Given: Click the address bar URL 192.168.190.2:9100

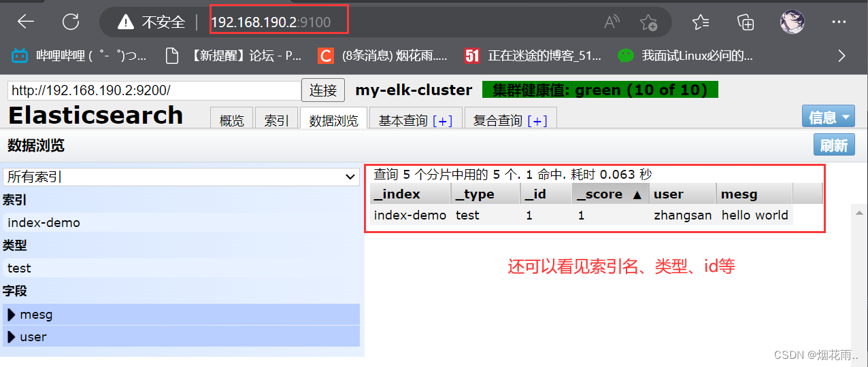Looking at the screenshot, I should click(271, 22).
